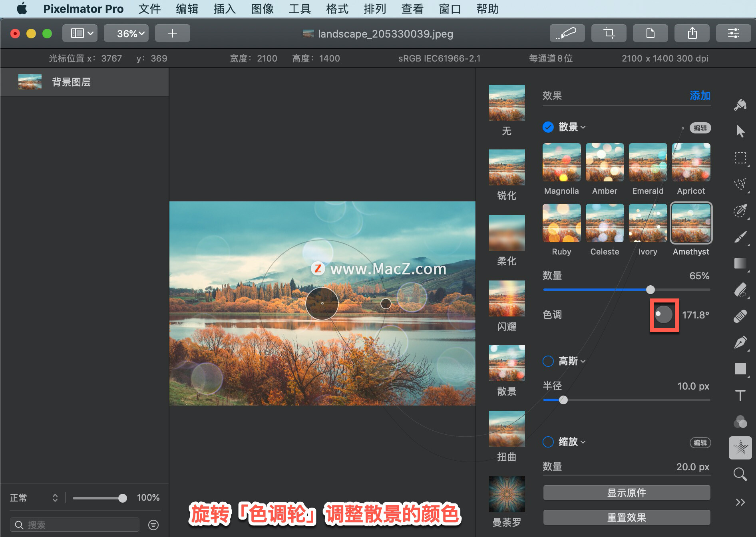Select the rectangular Selection tool
Viewport: 756px width, 537px height.
point(740,158)
